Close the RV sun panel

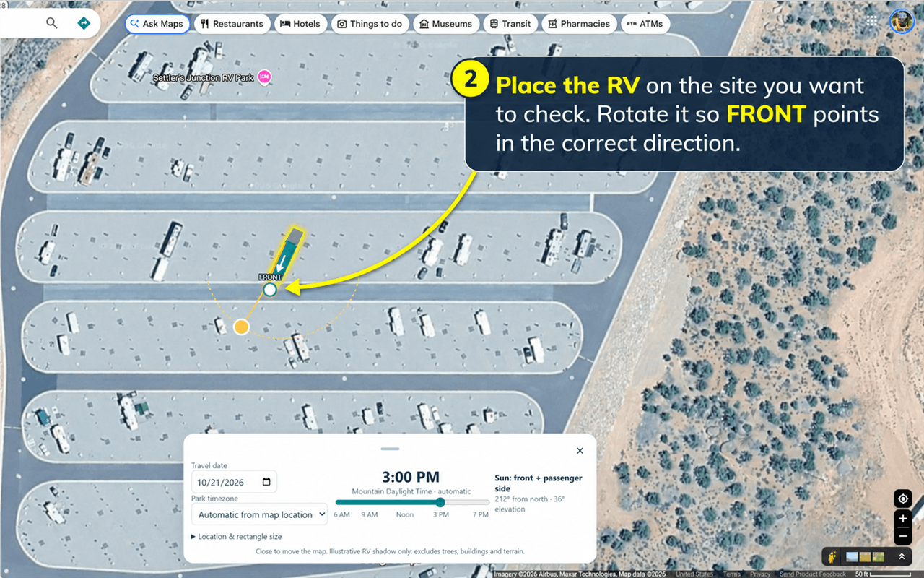(x=580, y=451)
